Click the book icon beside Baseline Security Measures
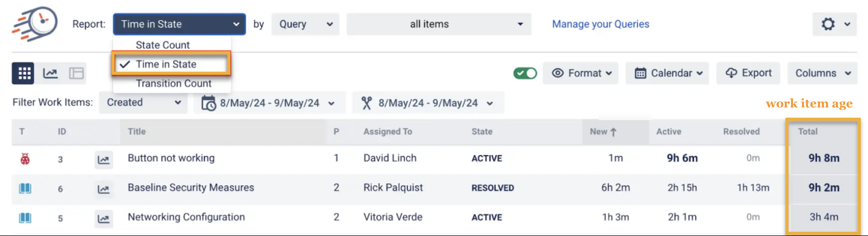 coord(25,189)
